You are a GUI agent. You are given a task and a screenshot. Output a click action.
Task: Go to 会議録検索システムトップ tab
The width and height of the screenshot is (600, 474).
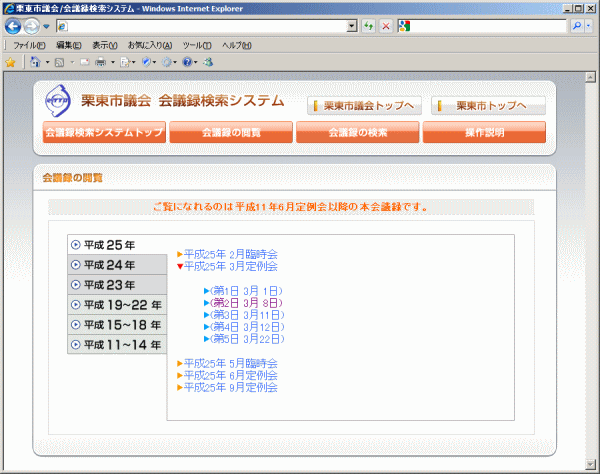(104, 132)
